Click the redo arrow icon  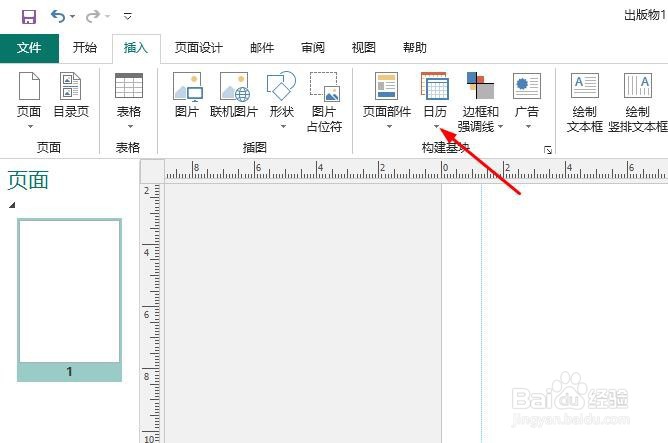(92, 17)
